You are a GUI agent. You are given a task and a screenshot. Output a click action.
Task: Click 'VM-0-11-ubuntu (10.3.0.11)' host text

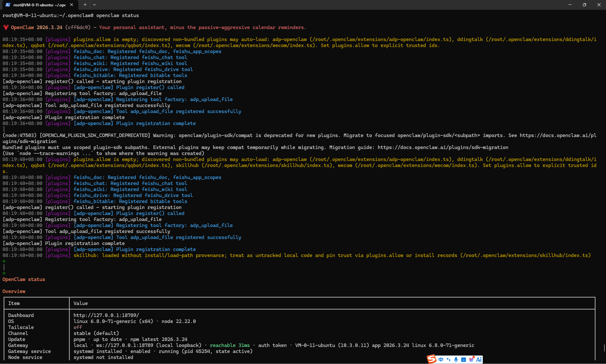[x=332, y=345]
